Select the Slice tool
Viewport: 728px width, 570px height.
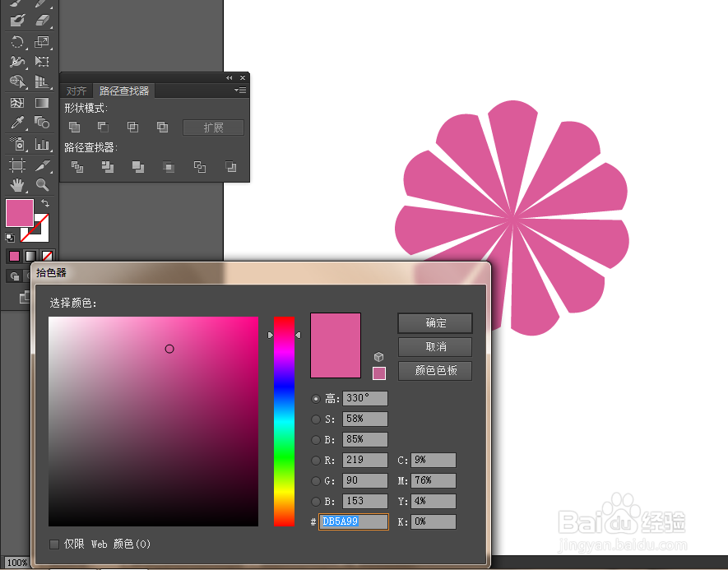pos(42,165)
